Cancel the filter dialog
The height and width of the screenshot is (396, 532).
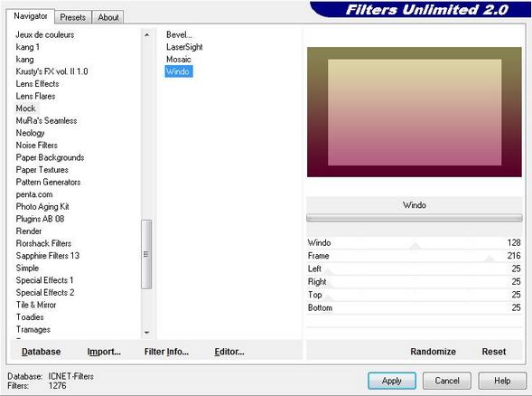pyautogui.click(x=447, y=381)
